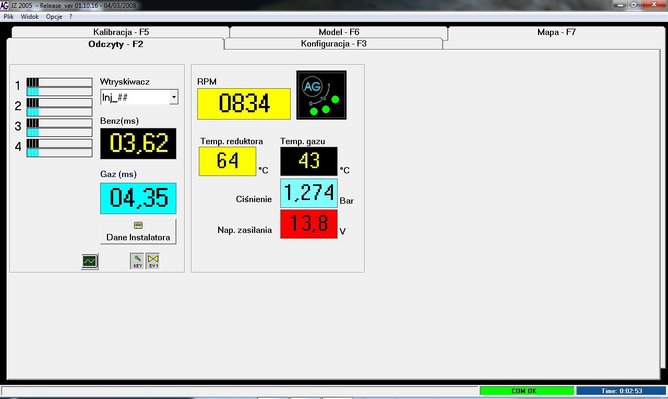Click injector 1 bar indicator

point(59,86)
